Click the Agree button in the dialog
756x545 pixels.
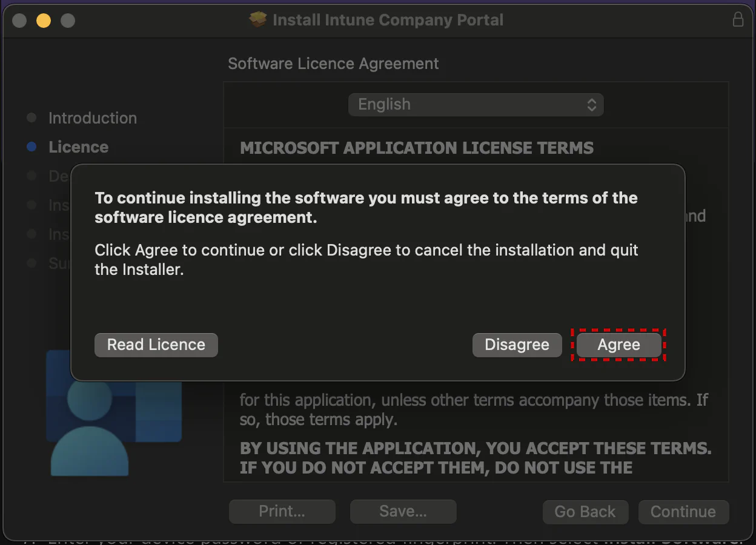(x=618, y=345)
